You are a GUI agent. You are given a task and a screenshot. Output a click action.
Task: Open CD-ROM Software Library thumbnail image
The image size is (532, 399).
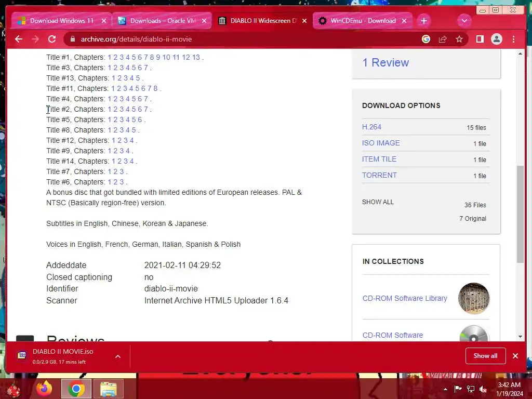(x=474, y=298)
